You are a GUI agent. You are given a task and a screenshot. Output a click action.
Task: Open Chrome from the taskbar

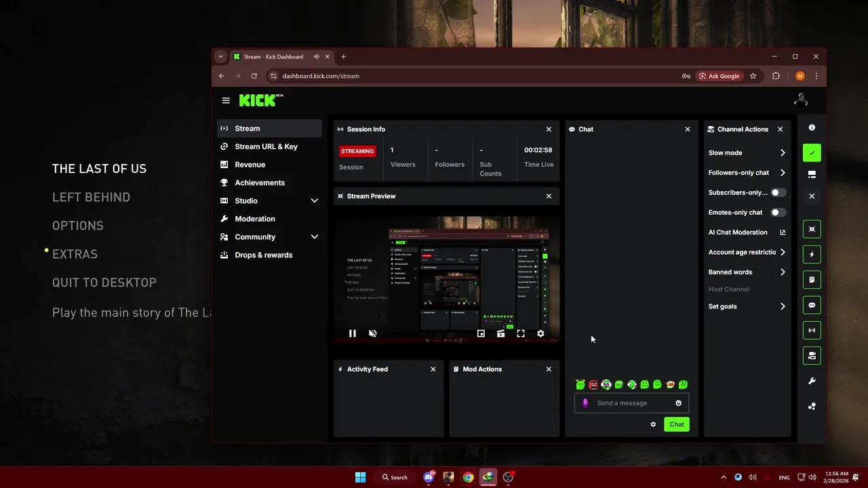pos(468,477)
